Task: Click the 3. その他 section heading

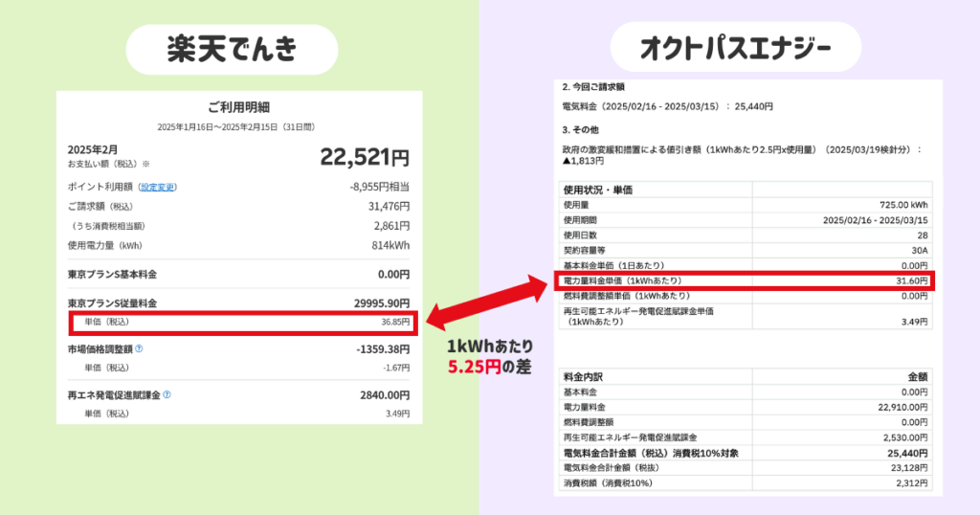Action: pos(580,130)
